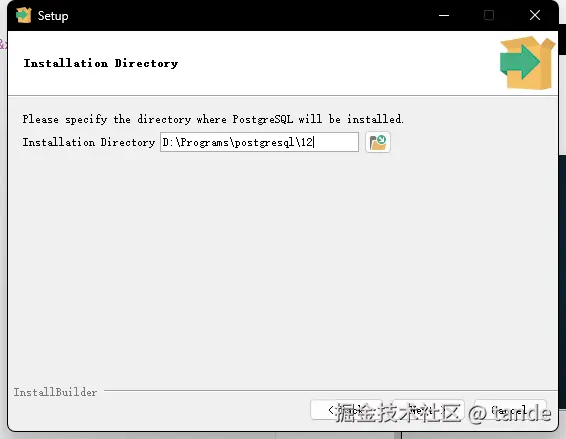566x439 pixels.
Task: Click the horizontal separator line beside InstallBuilder
Action: [x=330, y=390]
